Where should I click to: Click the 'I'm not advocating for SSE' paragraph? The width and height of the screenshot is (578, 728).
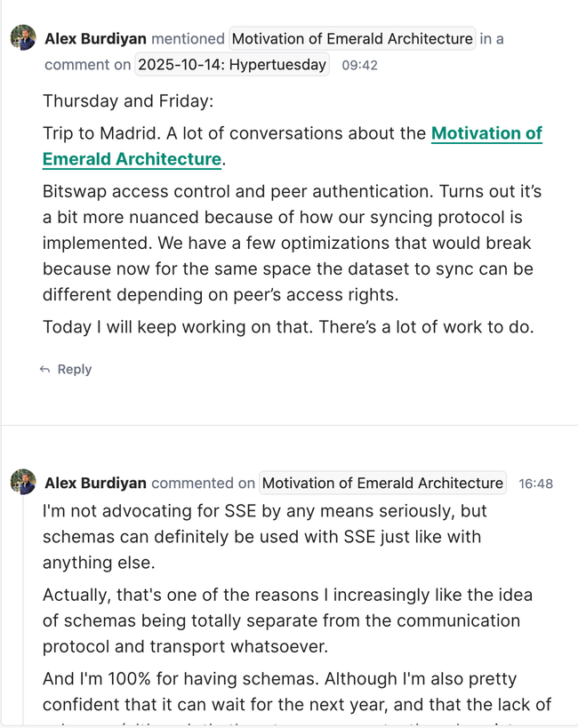pos(267,537)
